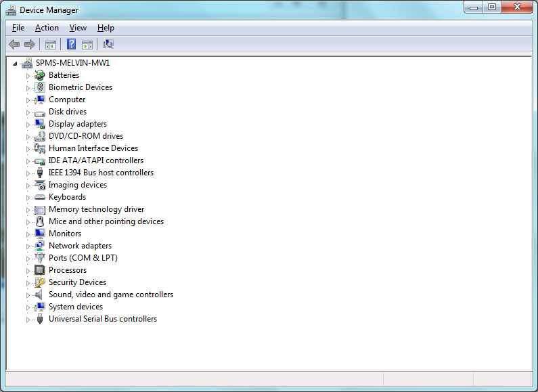Click the Show/Hide Action Pane toolbar icon
This screenshot has height=392, width=538.
coord(87,45)
